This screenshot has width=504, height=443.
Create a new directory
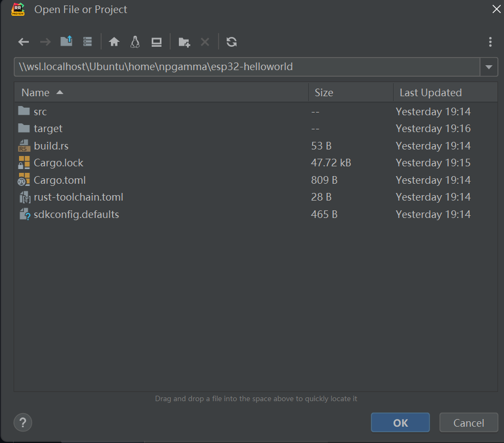[x=184, y=41]
